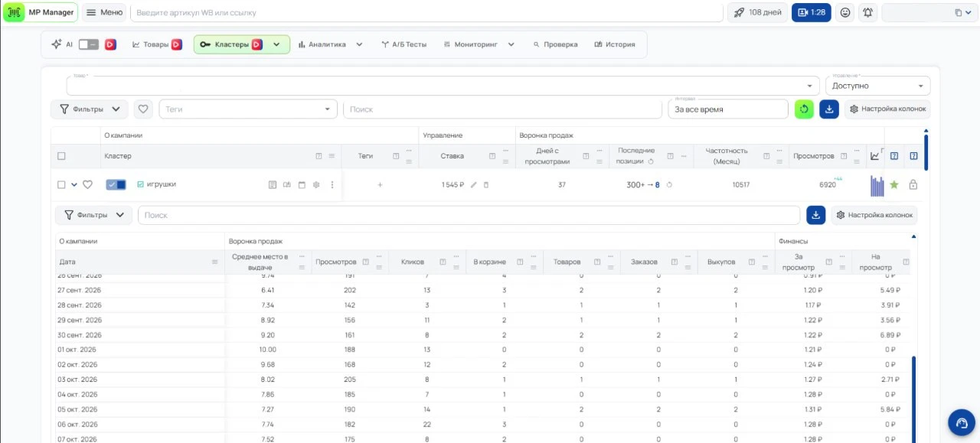Open the video tutorial 1:28 button
980x443 pixels.
click(x=812, y=12)
